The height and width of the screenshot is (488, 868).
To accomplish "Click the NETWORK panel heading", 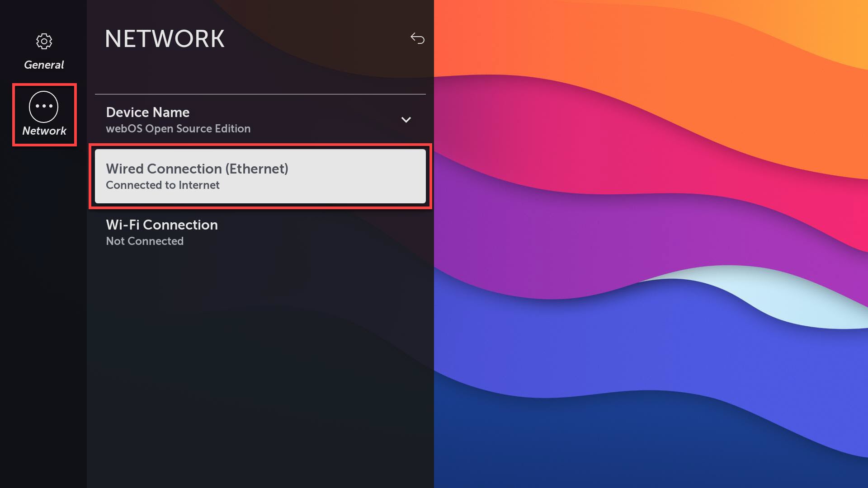I will [165, 39].
